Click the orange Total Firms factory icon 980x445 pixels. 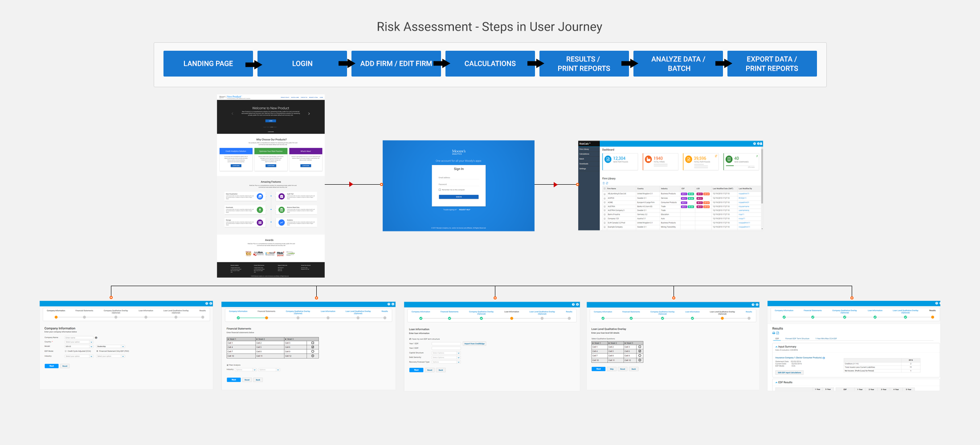(x=649, y=159)
